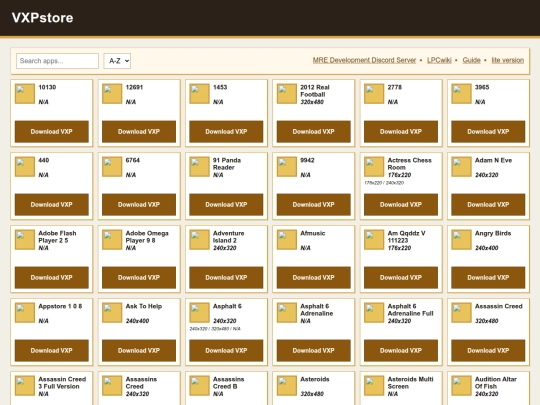Click the Afmusic app icon
This screenshot has height=405, width=540.
click(287, 240)
